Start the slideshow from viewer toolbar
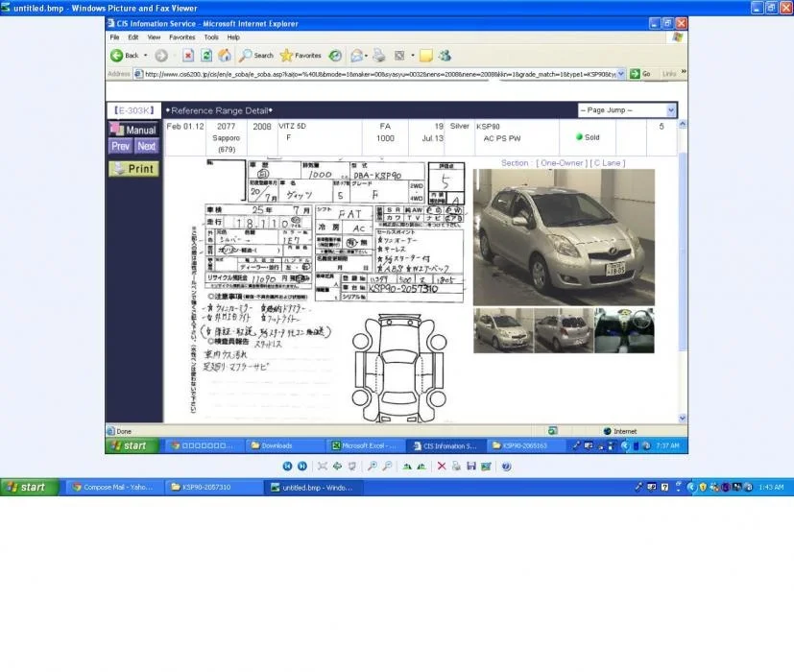 tap(352, 467)
